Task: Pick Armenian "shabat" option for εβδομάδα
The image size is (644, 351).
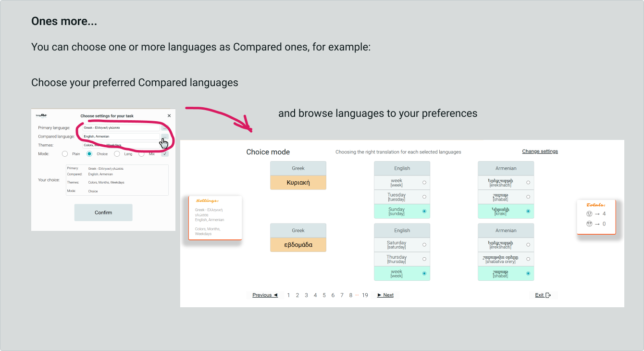Action: (x=506, y=274)
